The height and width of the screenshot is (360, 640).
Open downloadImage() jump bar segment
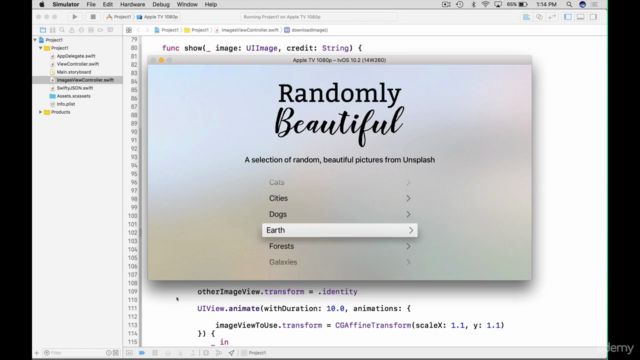[x=306, y=30]
